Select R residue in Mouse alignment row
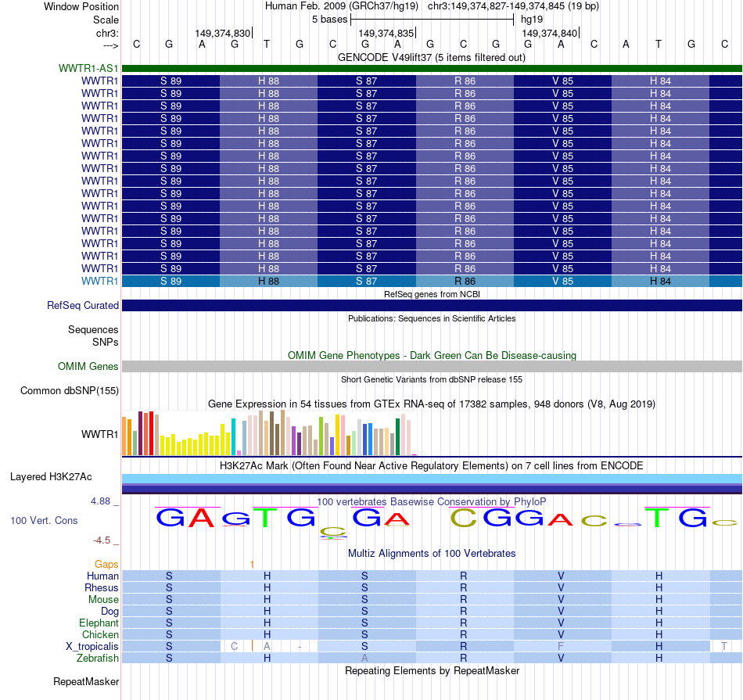Image resolution: width=743 pixels, height=700 pixels. [x=464, y=600]
